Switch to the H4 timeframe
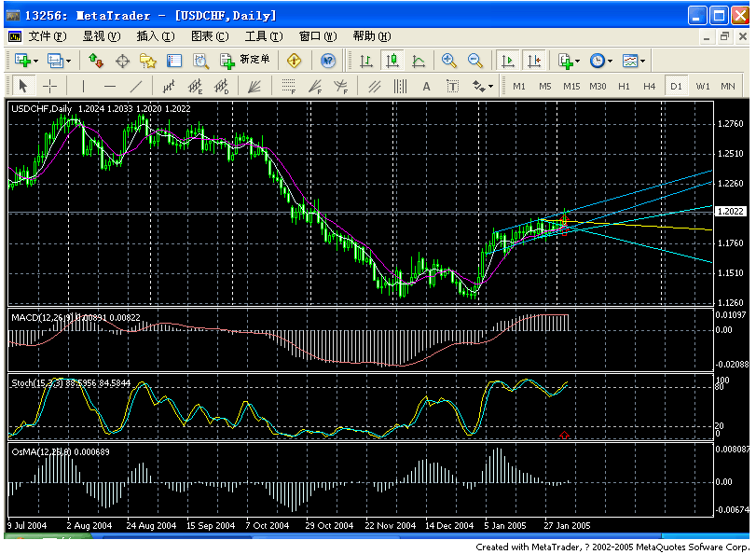756x554 pixels. [650, 86]
